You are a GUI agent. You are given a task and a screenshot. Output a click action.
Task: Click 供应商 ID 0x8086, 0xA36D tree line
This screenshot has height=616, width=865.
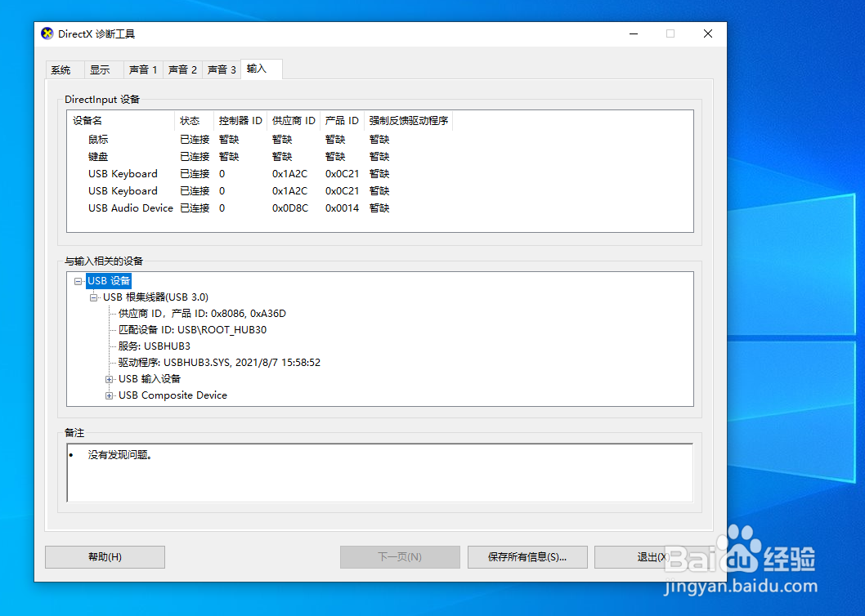point(202,314)
